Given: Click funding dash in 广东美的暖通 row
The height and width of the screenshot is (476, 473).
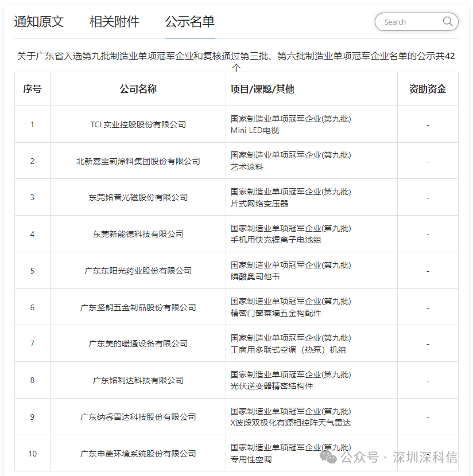Looking at the screenshot, I should 428,344.
